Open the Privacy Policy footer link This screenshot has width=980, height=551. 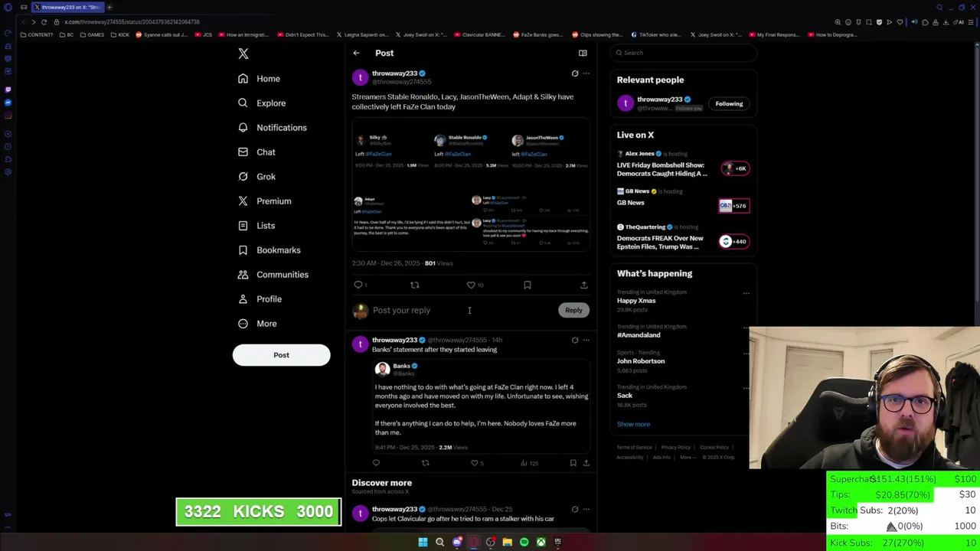click(675, 448)
